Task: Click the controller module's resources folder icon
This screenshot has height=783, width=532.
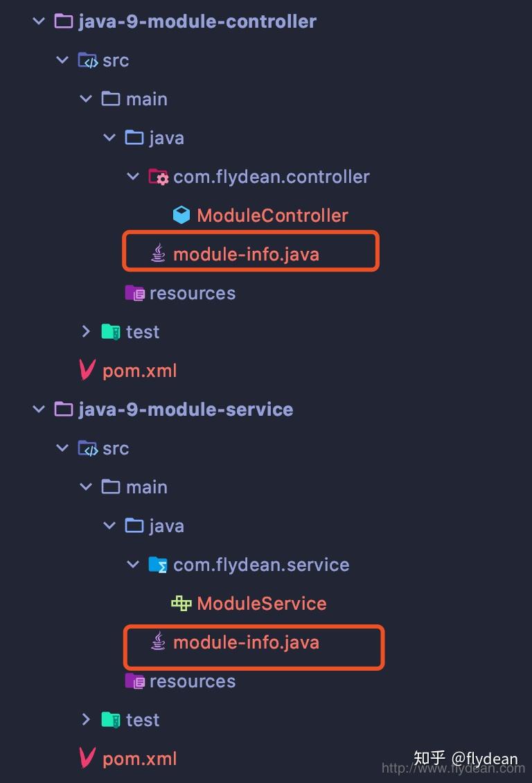Action: (134, 293)
